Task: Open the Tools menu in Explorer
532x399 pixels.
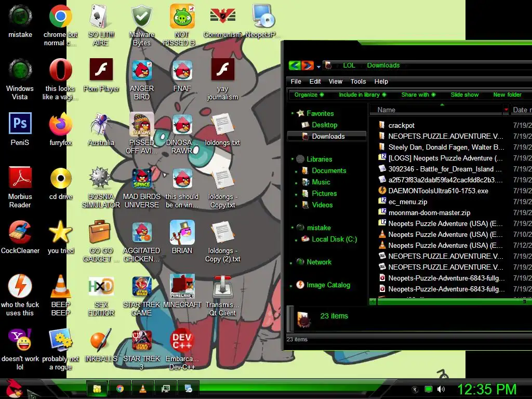Action: point(358,82)
